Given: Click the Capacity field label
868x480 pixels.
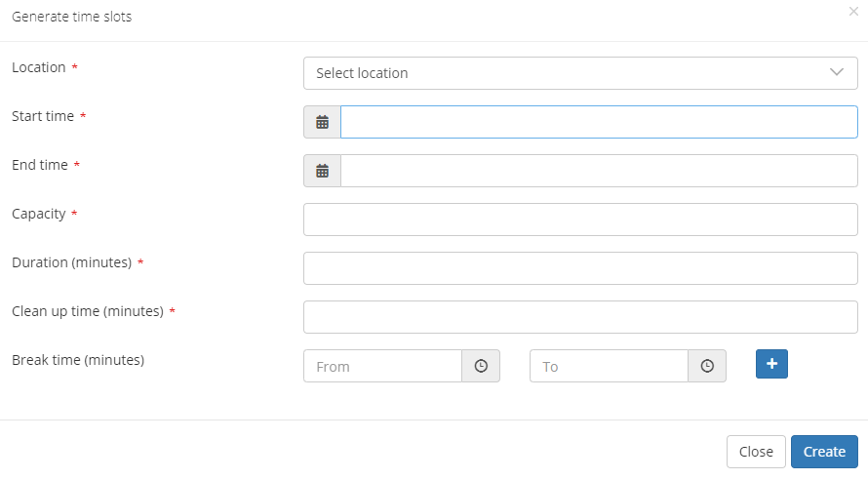Looking at the screenshot, I should (x=39, y=214).
